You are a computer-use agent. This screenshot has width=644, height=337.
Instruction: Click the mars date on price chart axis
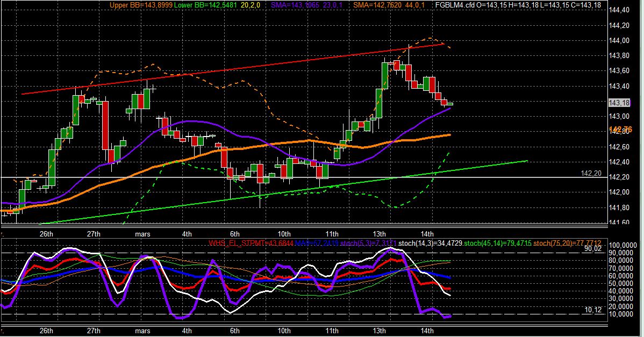(x=142, y=234)
